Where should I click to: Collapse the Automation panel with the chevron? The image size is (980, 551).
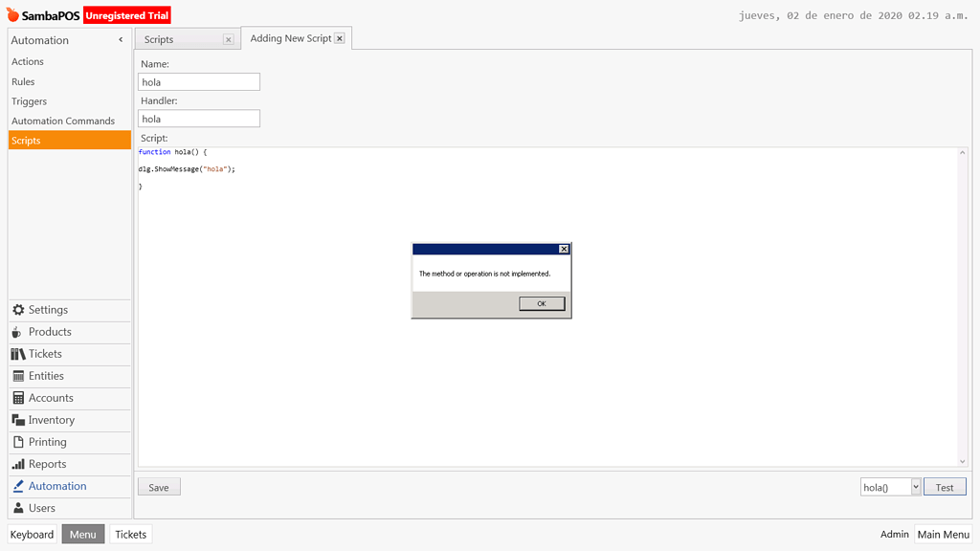(121, 40)
